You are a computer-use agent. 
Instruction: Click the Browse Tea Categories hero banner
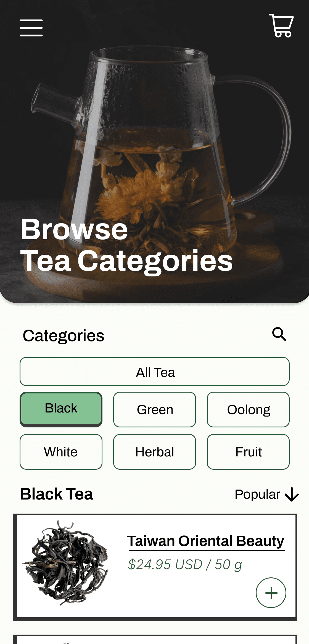click(x=155, y=151)
